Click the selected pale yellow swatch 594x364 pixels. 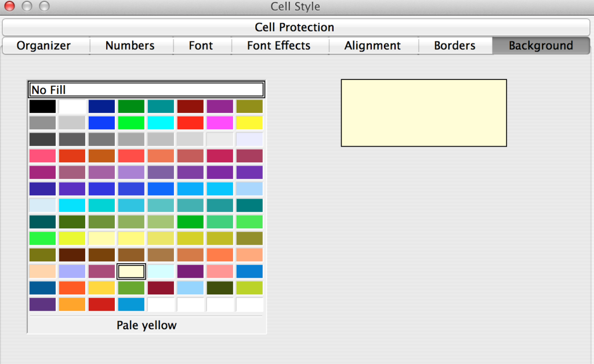point(131,271)
